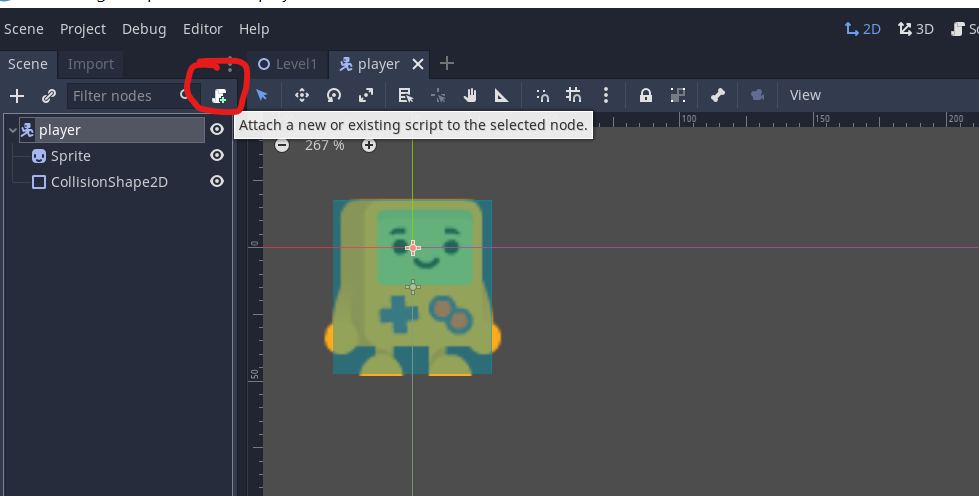The image size is (979, 496).
Task: Switch to the Scene dock tab
Action: [27, 64]
